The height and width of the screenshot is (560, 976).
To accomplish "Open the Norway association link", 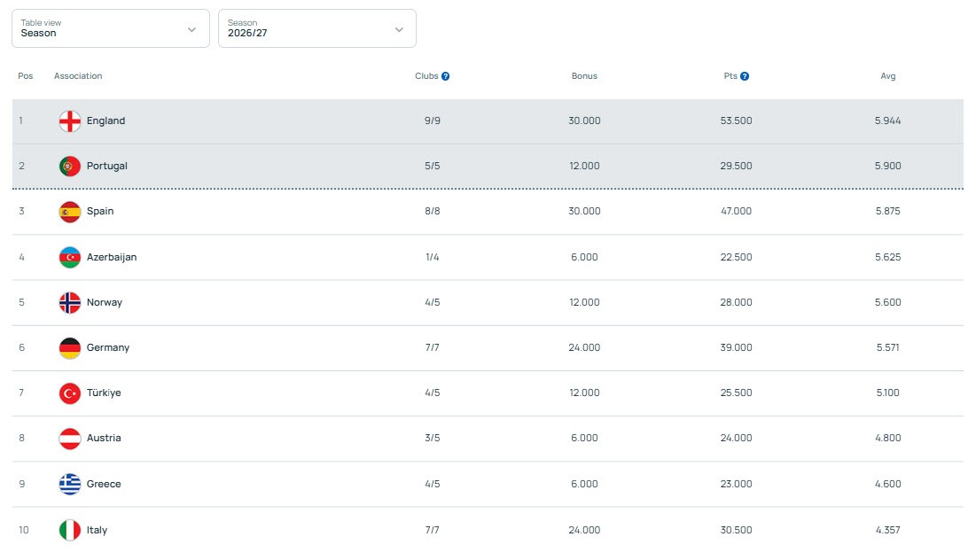I will click(105, 302).
